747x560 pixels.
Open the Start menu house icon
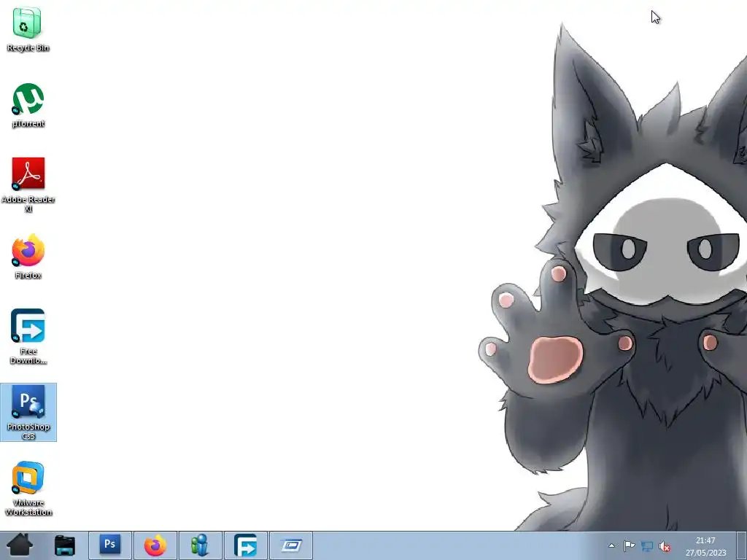coord(20,545)
